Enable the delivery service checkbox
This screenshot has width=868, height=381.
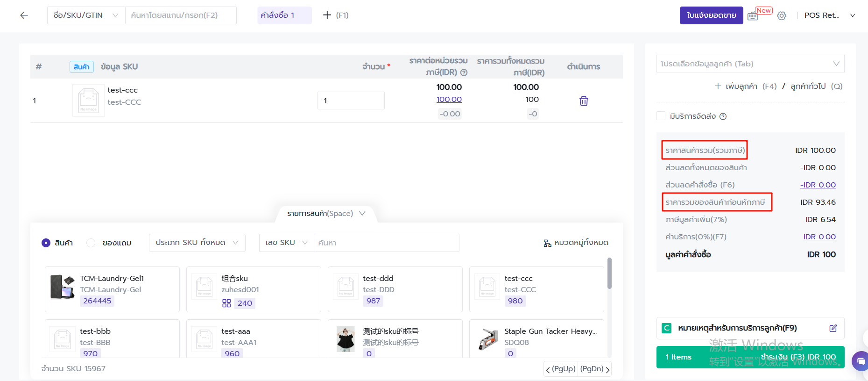click(661, 116)
